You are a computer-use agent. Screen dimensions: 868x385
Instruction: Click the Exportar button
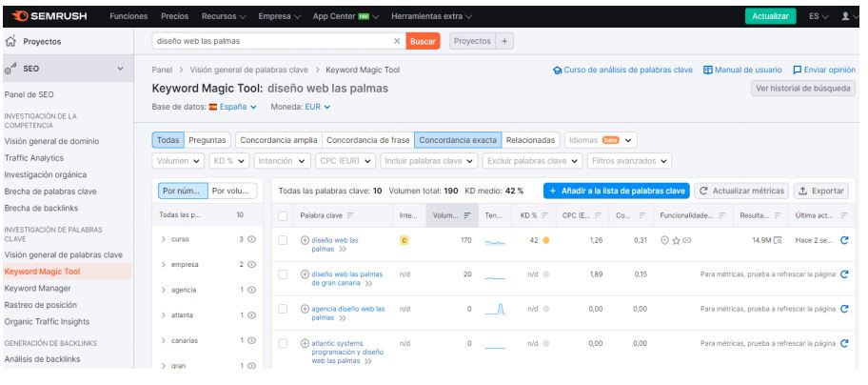click(x=821, y=191)
